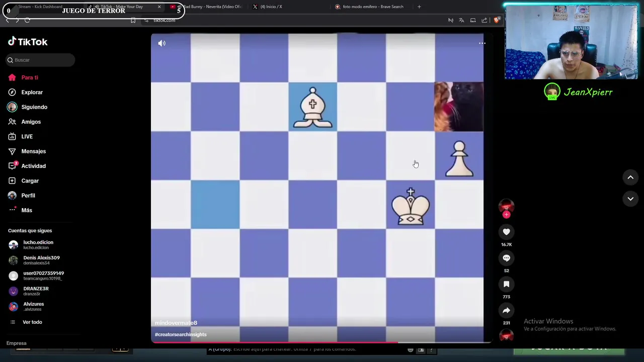Open the Amigos section

click(31, 122)
